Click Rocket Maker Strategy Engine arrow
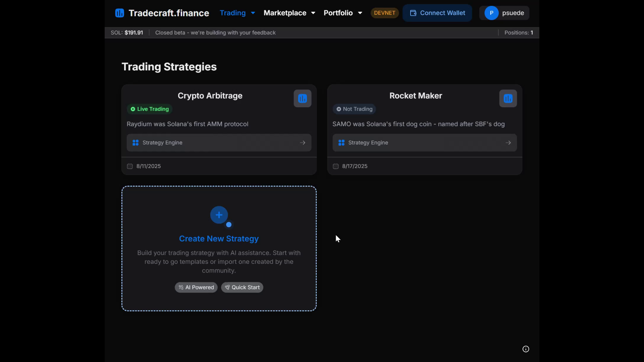 coord(508,143)
